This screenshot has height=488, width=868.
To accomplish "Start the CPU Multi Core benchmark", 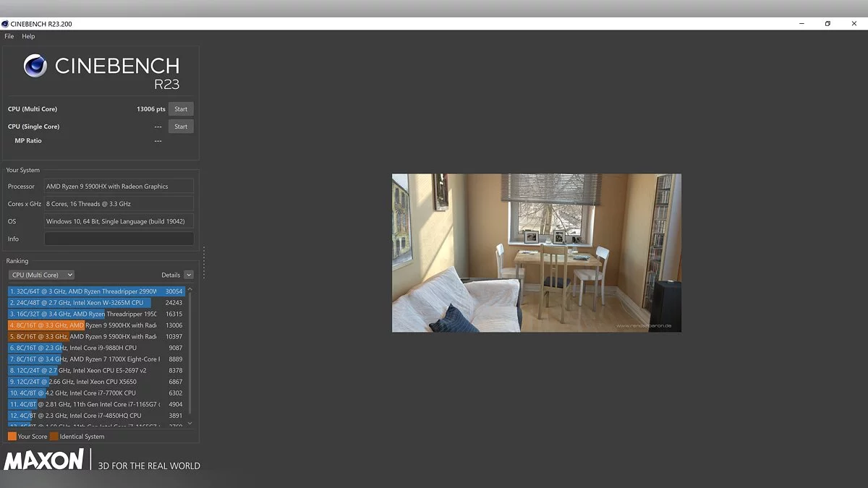I will pos(181,109).
